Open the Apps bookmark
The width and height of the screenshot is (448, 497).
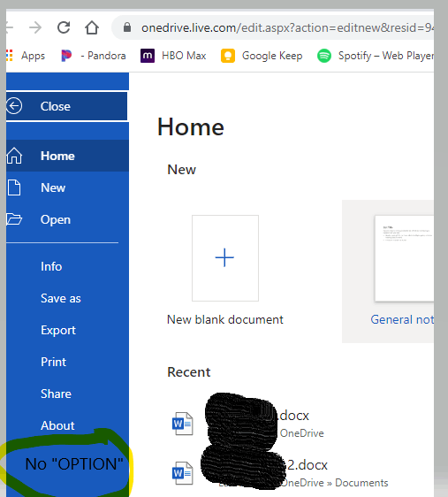click(26, 56)
